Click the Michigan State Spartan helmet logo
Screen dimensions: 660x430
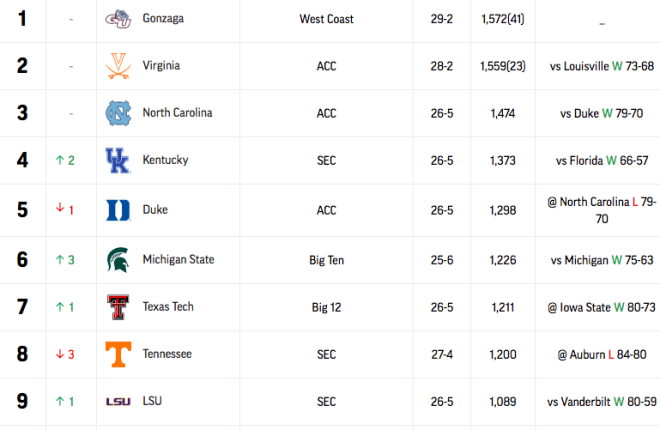click(x=118, y=260)
